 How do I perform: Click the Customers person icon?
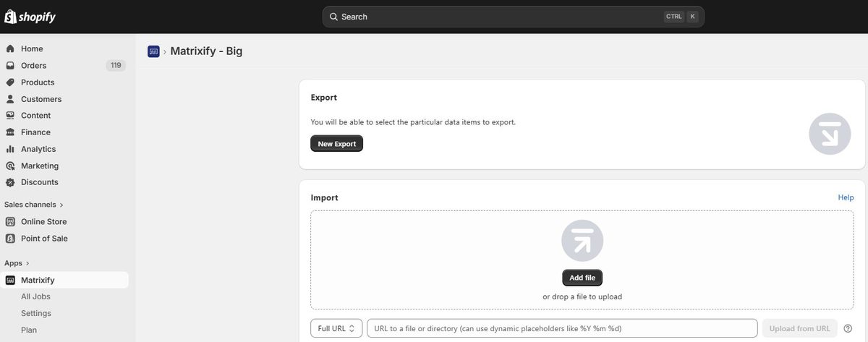point(10,99)
